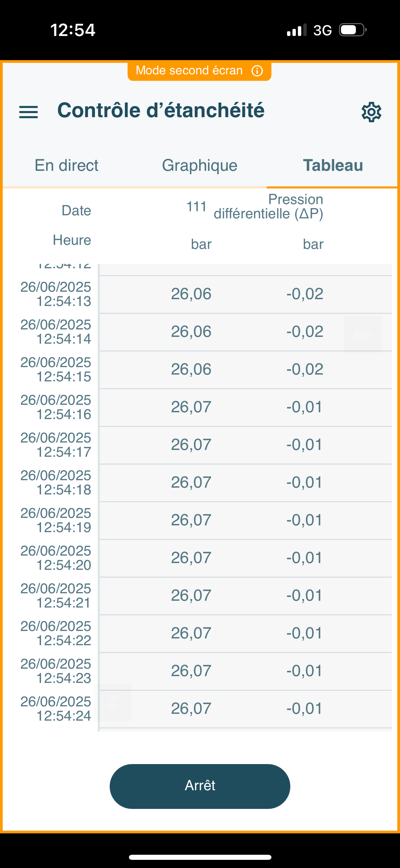The height and width of the screenshot is (868, 400).
Task: Select the Date Heure column header
Action: [72, 225]
